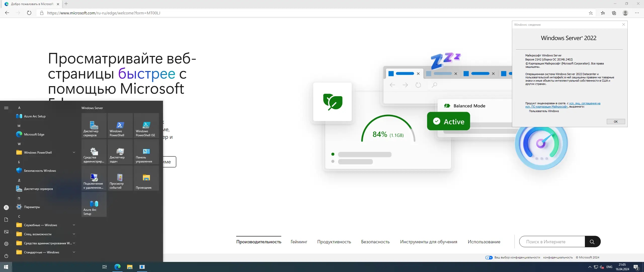
Task: Open Edge Collections icon in toolbar
Action: click(614, 13)
